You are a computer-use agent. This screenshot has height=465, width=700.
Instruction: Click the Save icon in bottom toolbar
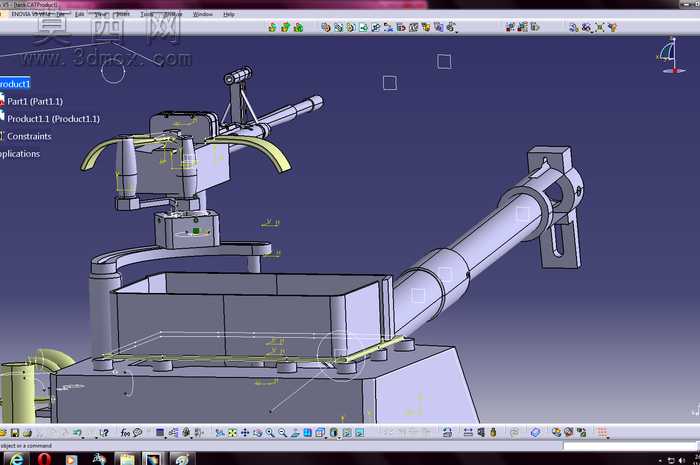tap(15, 433)
